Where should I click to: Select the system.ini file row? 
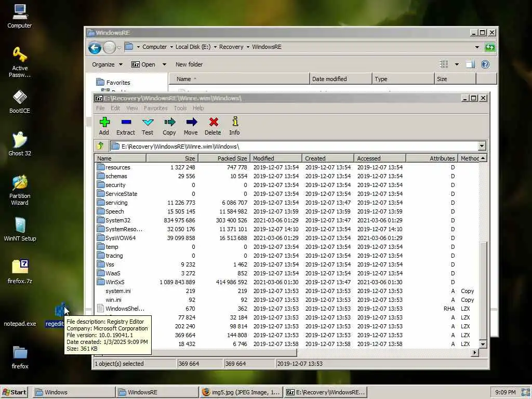[287, 291]
